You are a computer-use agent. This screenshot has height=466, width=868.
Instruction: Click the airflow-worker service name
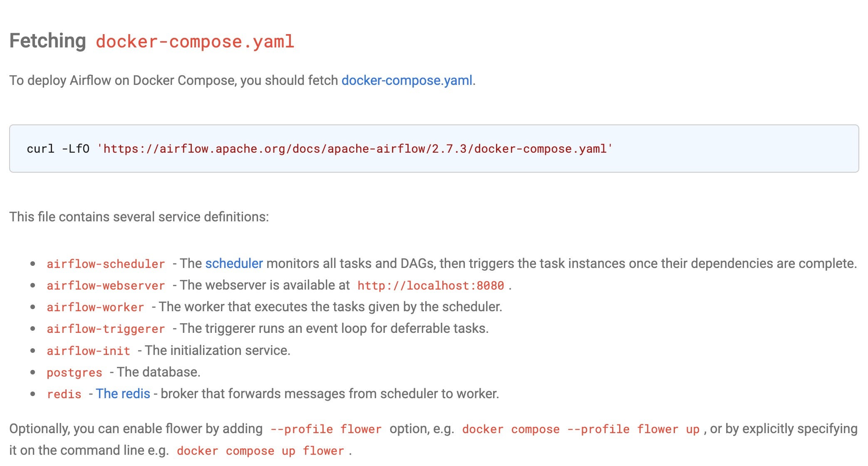click(95, 307)
